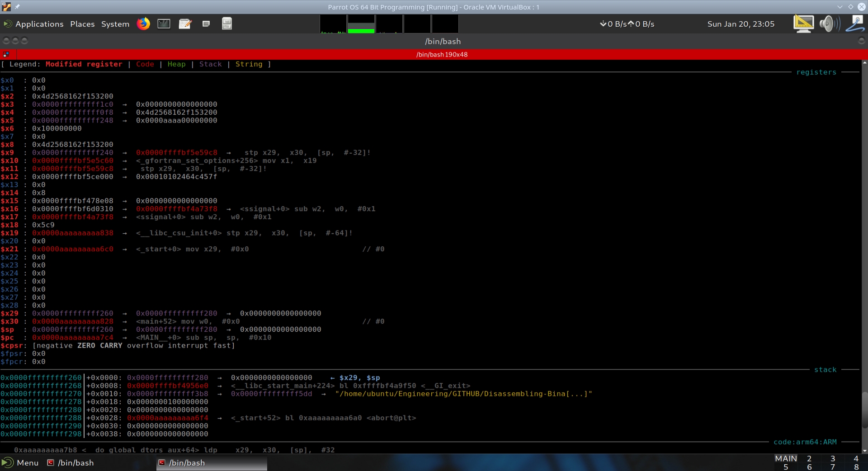This screenshot has height=471, width=868.
Task: Click the "code:arm64:ARM" section header
Action: [x=805, y=442]
